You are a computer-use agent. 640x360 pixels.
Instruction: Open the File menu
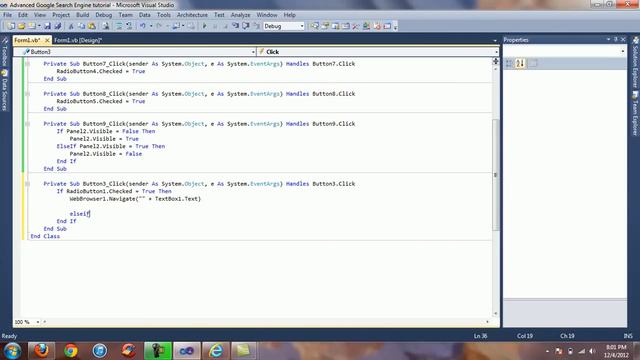point(7,15)
